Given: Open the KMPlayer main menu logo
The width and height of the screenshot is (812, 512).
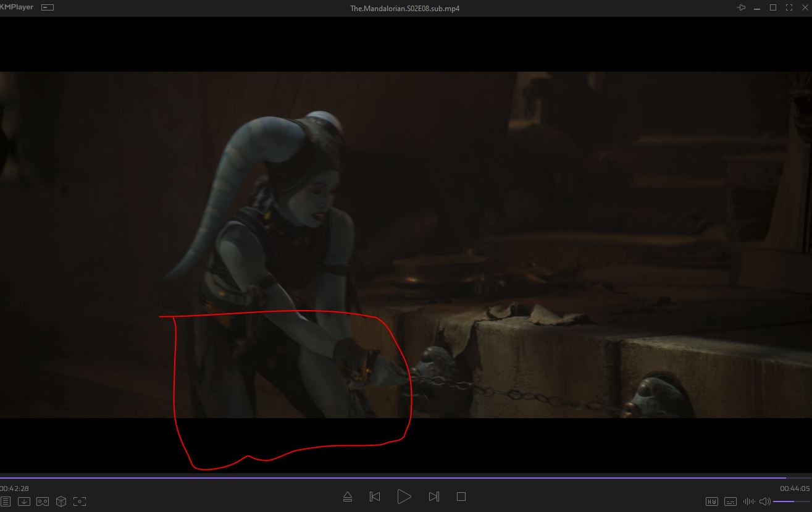Looking at the screenshot, I should tap(17, 7).
